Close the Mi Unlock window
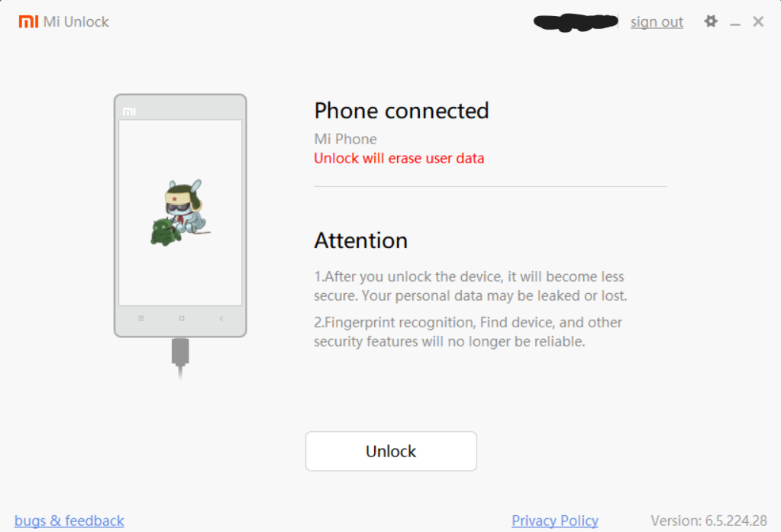 click(758, 21)
